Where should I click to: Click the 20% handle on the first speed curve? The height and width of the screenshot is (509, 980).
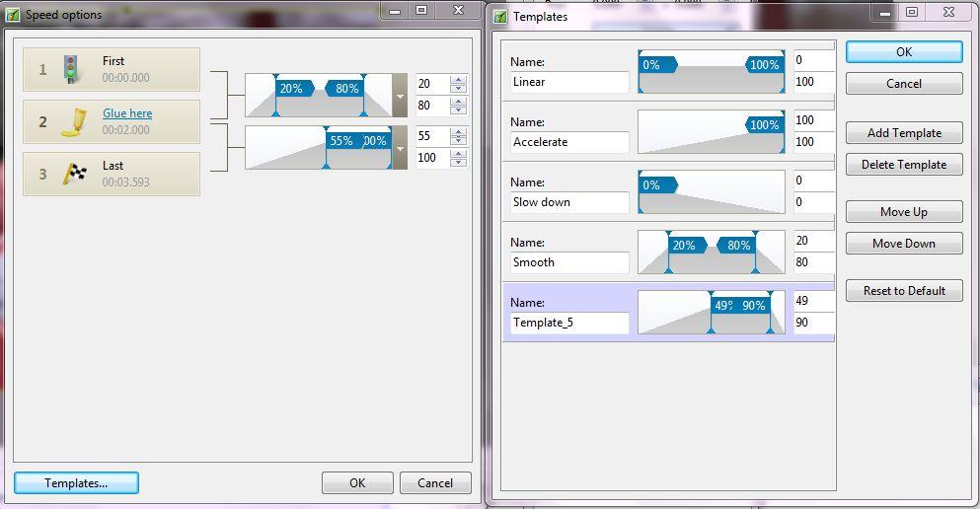pyautogui.click(x=292, y=89)
